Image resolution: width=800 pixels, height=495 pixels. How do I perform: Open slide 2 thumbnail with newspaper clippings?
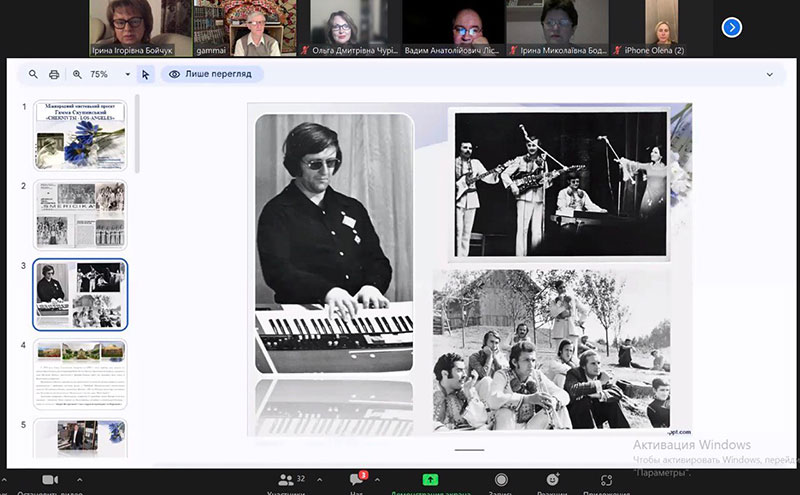pos(80,215)
